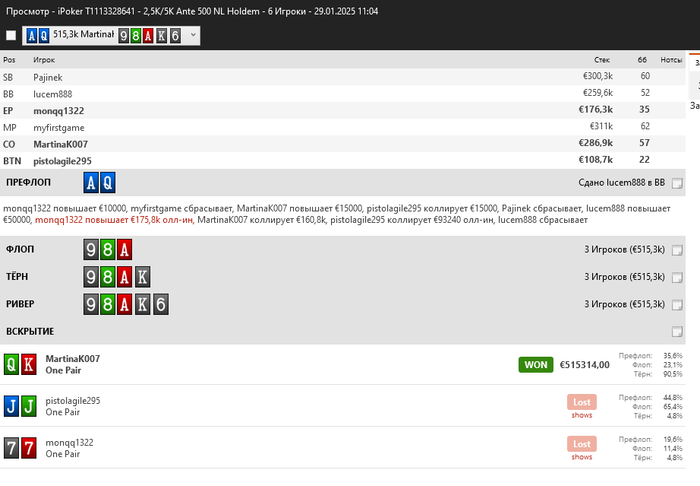Select player row MartinaK007 in the table
The image size is (700, 486).
tap(342, 144)
